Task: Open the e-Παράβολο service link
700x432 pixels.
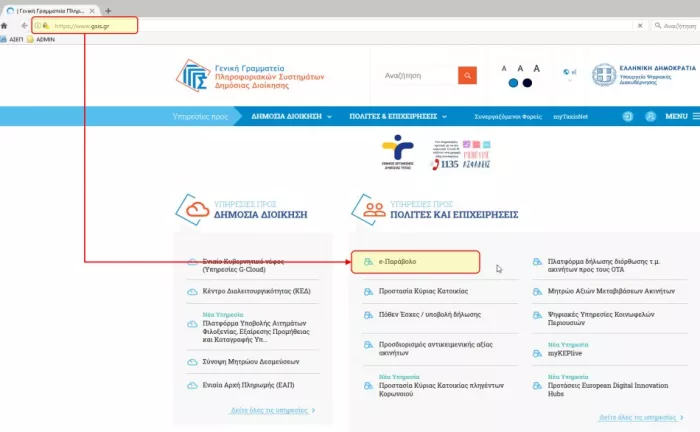Action: point(397,262)
